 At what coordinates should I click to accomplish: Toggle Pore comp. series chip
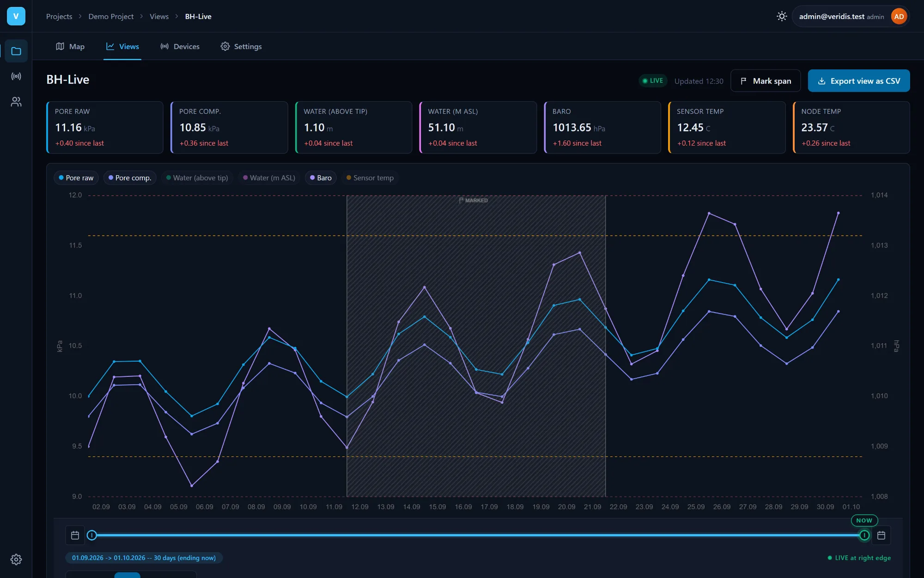(x=130, y=178)
